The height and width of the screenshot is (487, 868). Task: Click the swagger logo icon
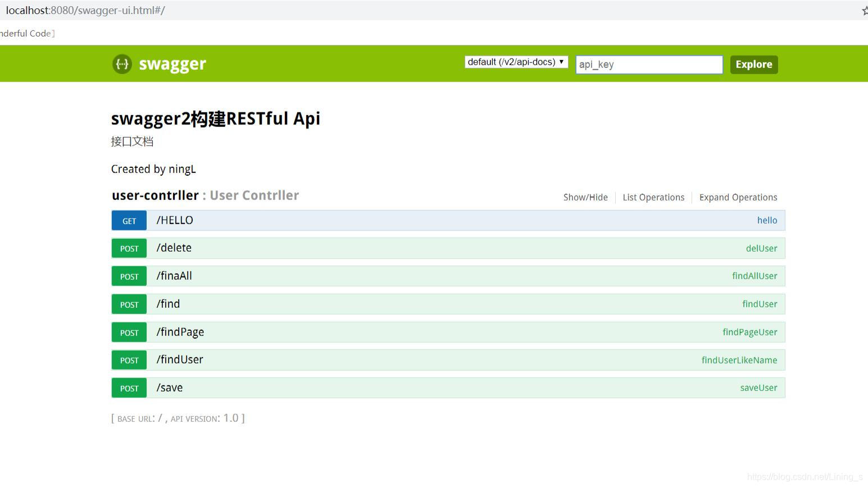tap(122, 64)
